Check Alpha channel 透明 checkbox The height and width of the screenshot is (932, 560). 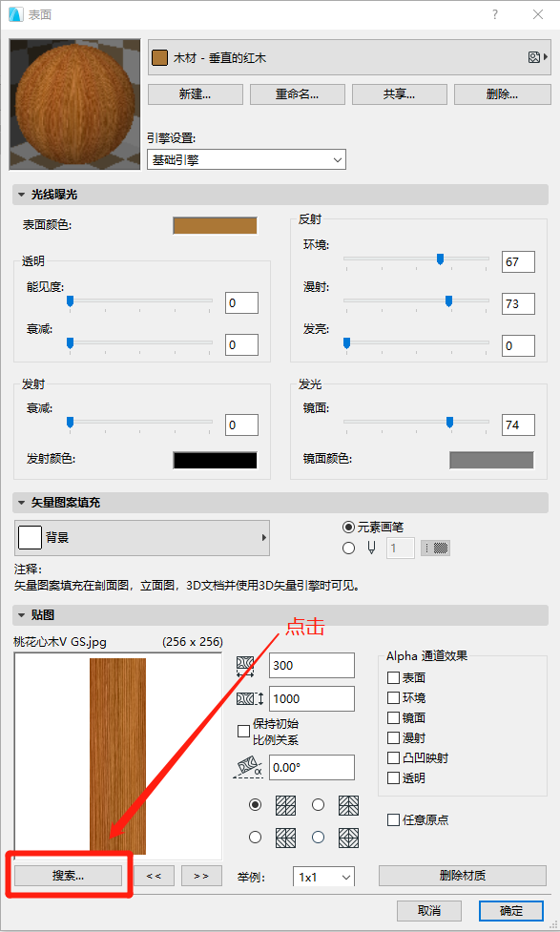point(393,778)
